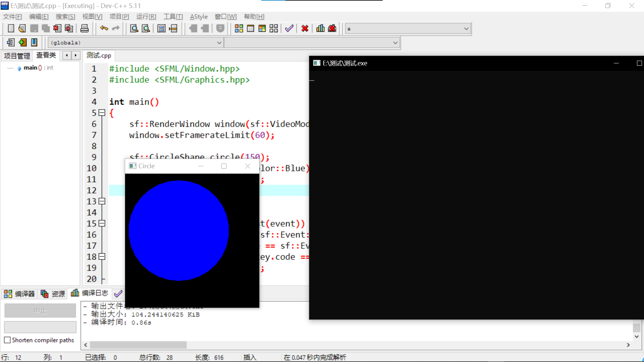Click the Save file icon
The width and height of the screenshot is (644, 362).
point(34,28)
